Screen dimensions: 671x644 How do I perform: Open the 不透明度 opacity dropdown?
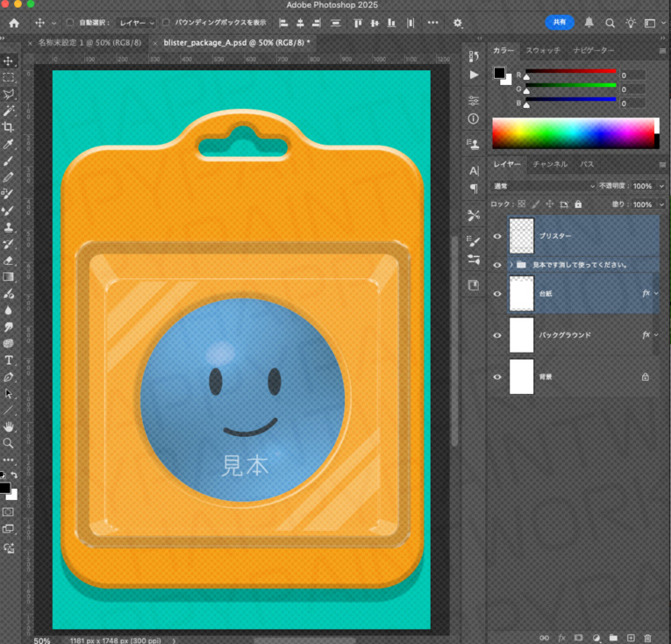(660, 186)
